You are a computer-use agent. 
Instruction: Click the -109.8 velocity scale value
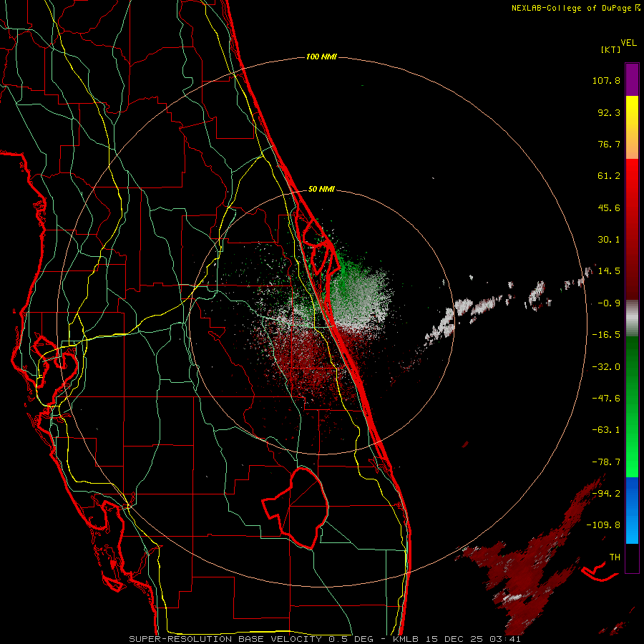coord(603,525)
